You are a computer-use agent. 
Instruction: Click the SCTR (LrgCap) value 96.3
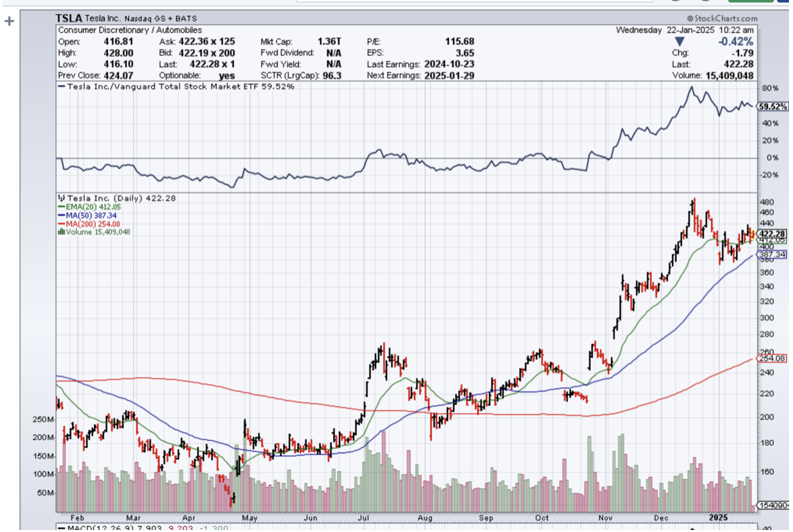[331, 76]
